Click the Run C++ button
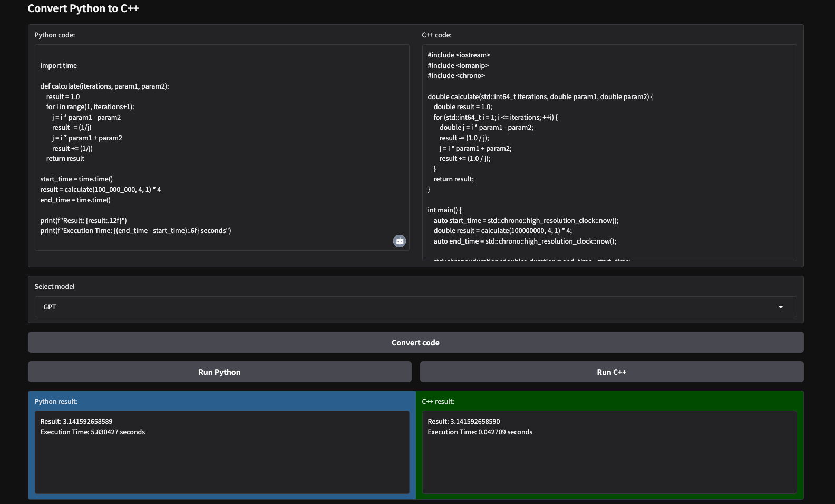The width and height of the screenshot is (835, 504). click(611, 372)
